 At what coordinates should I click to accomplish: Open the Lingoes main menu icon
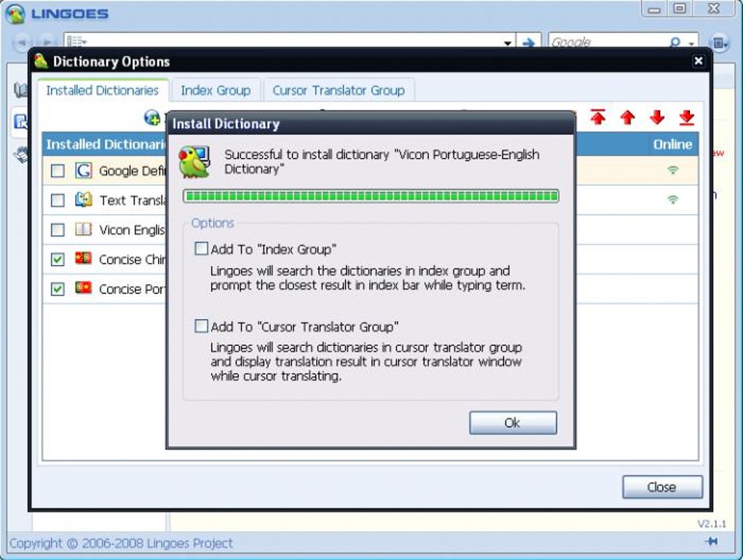click(x=719, y=43)
